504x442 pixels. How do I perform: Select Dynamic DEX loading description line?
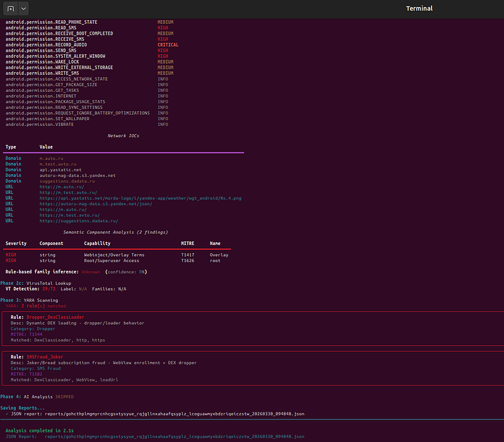77,323
